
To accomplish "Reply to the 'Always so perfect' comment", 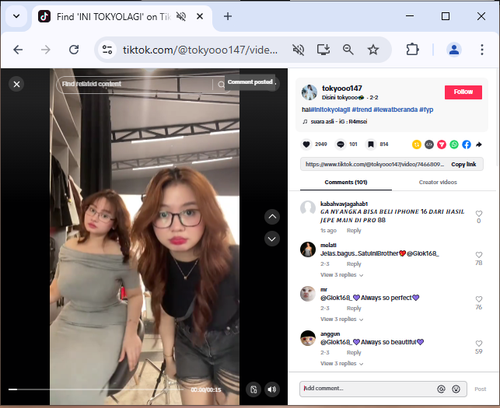I will (354, 308).
